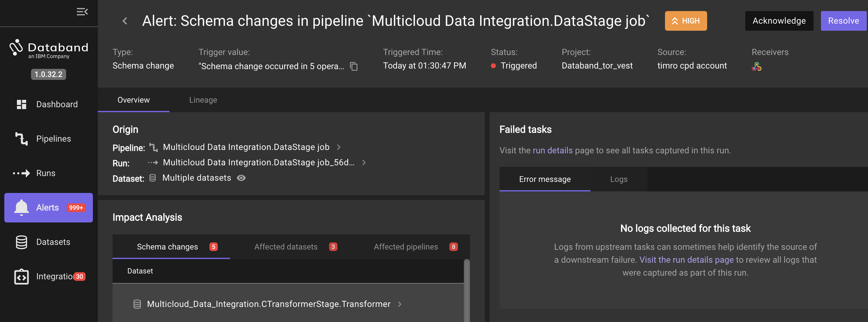Click the Alerts bell icon
Viewport: 868px width, 322px height.
(x=22, y=208)
